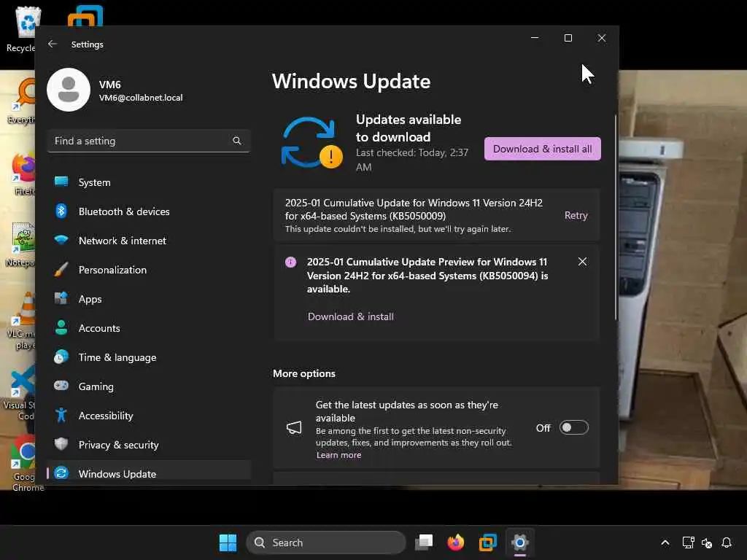This screenshot has height=560, width=747.
Task: Click the Recycle Bin desktop icon
Action: point(21,29)
